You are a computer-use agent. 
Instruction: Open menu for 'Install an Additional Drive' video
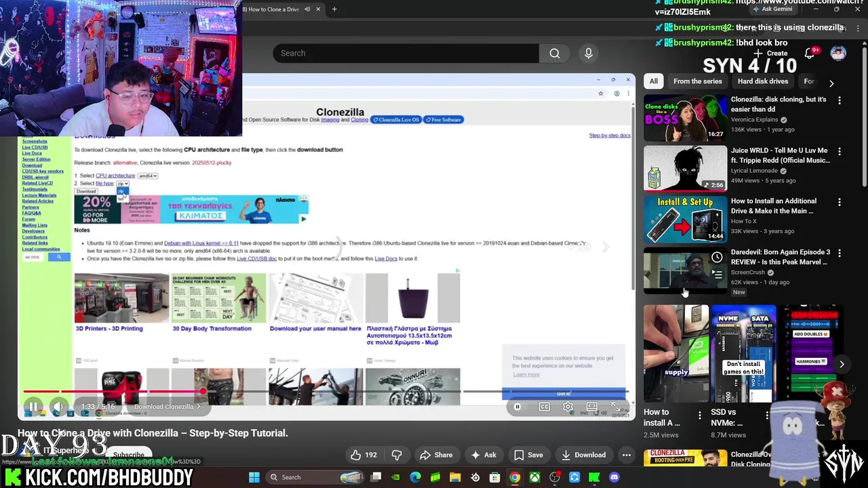840,203
